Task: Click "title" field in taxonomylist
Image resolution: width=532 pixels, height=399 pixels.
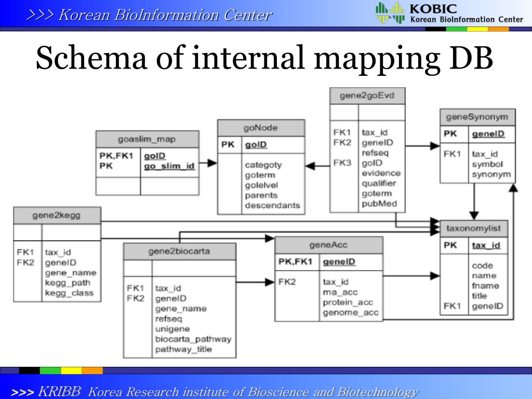Action: pyautogui.click(x=479, y=296)
